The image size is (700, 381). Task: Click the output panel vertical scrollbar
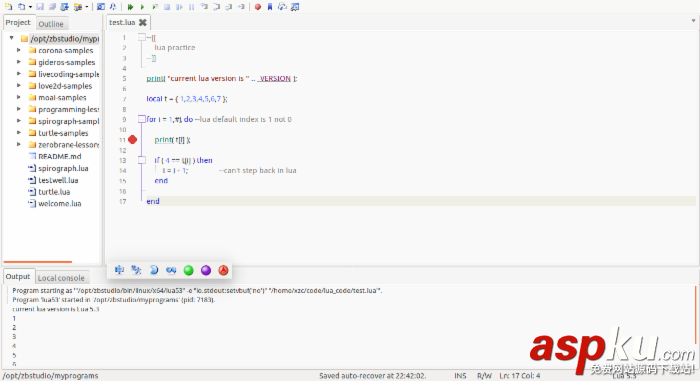696,315
